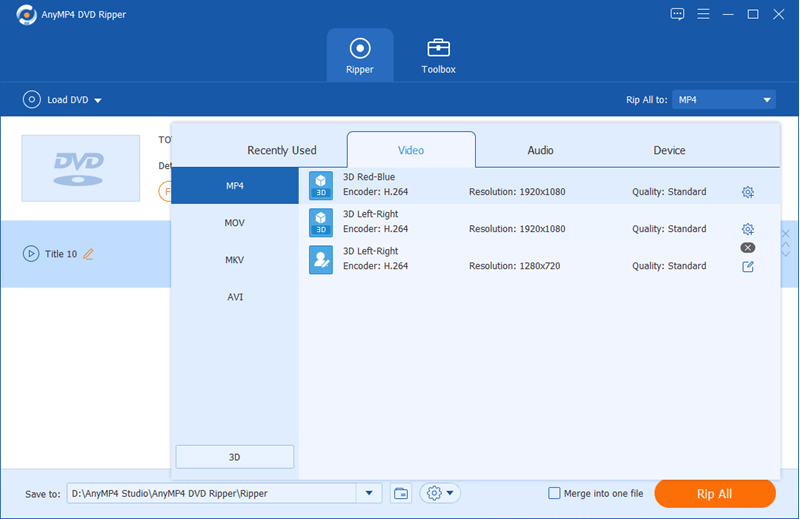Open settings gear for 3D Red-Blue profile
The image size is (800, 519).
tap(747, 192)
